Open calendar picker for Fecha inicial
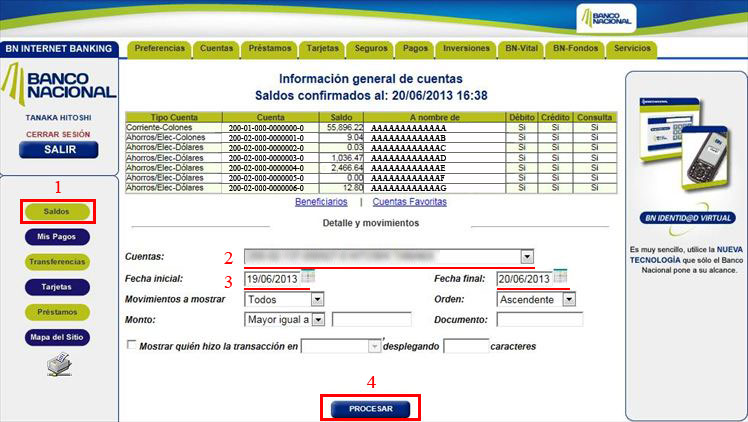The height and width of the screenshot is (422, 748). pos(308,276)
